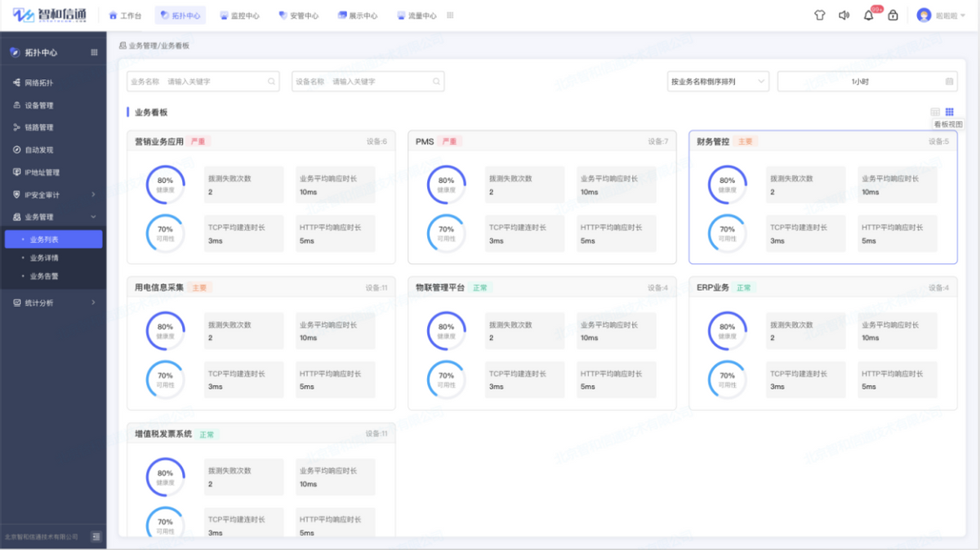The height and width of the screenshot is (550, 980).
Task: Expand the 统计分析 sidebar chevron
Action: (93, 302)
